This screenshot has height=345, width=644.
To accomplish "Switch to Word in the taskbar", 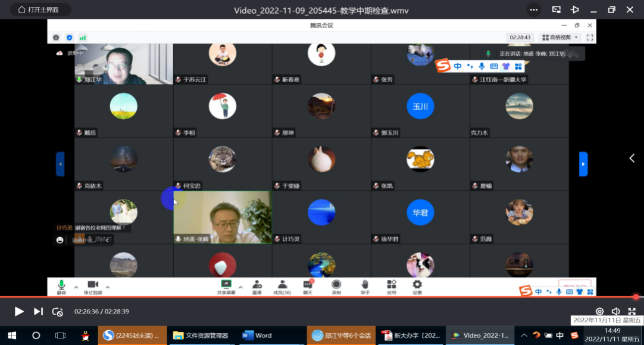I will click(x=257, y=335).
